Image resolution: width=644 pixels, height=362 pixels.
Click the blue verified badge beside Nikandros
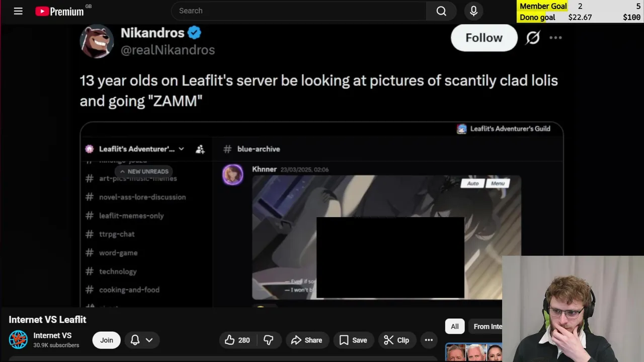click(x=195, y=33)
